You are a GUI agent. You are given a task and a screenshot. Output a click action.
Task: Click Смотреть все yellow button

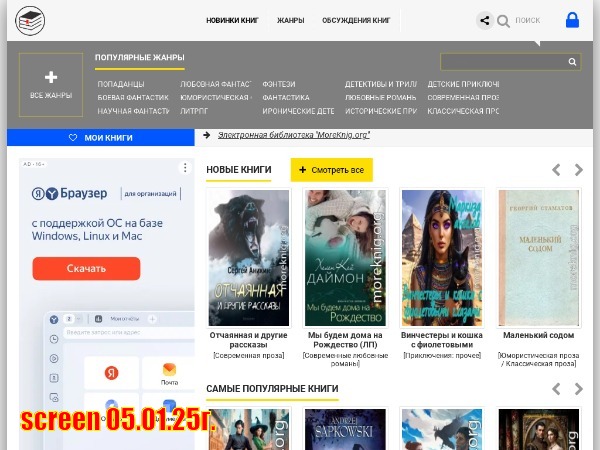point(331,170)
